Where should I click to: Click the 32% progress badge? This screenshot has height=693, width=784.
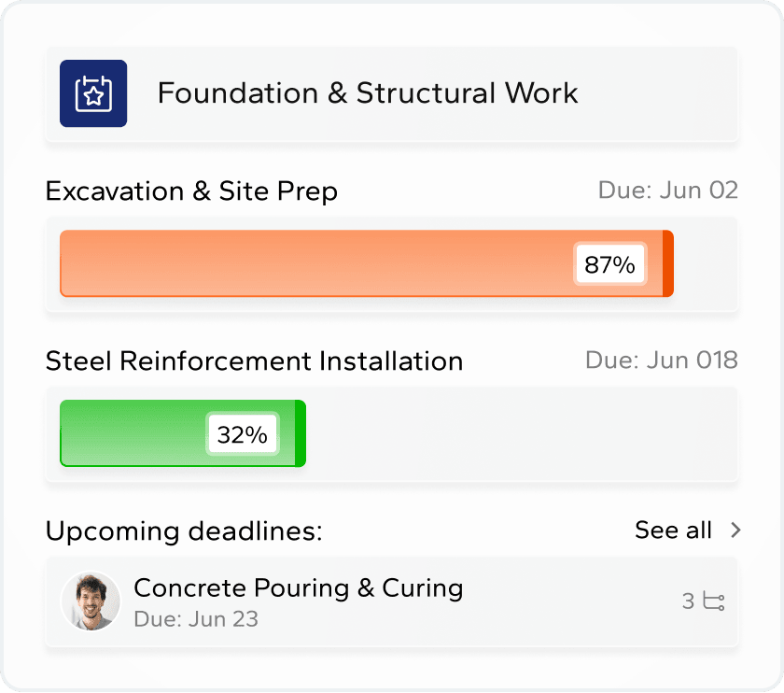[241, 433]
